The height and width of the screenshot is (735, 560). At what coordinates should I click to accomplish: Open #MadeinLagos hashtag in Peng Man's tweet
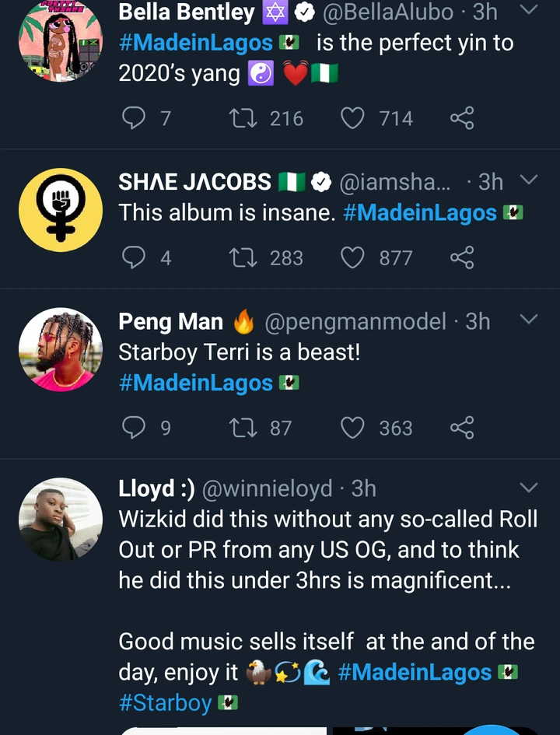[x=196, y=383]
